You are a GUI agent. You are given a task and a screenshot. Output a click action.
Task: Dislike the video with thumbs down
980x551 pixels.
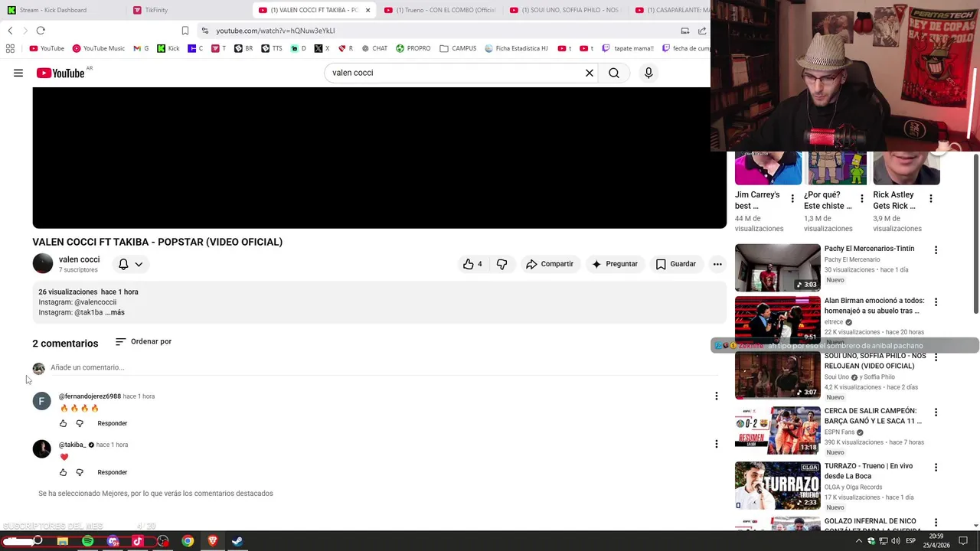click(502, 264)
